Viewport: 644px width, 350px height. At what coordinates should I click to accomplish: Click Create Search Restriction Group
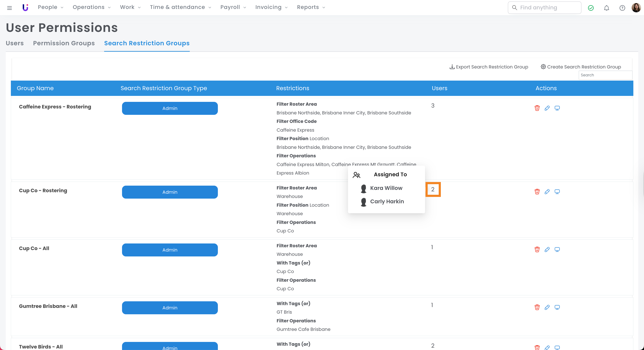581,67
